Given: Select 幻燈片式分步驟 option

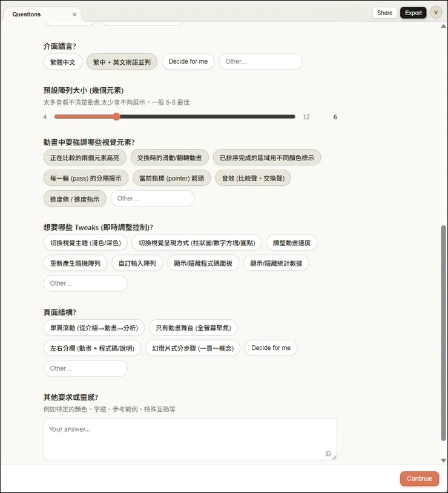Looking at the screenshot, I should [193, 348].
